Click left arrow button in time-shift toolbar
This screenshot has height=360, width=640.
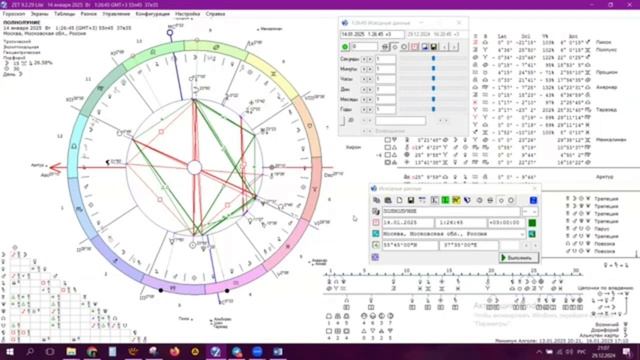pos(444,47)
